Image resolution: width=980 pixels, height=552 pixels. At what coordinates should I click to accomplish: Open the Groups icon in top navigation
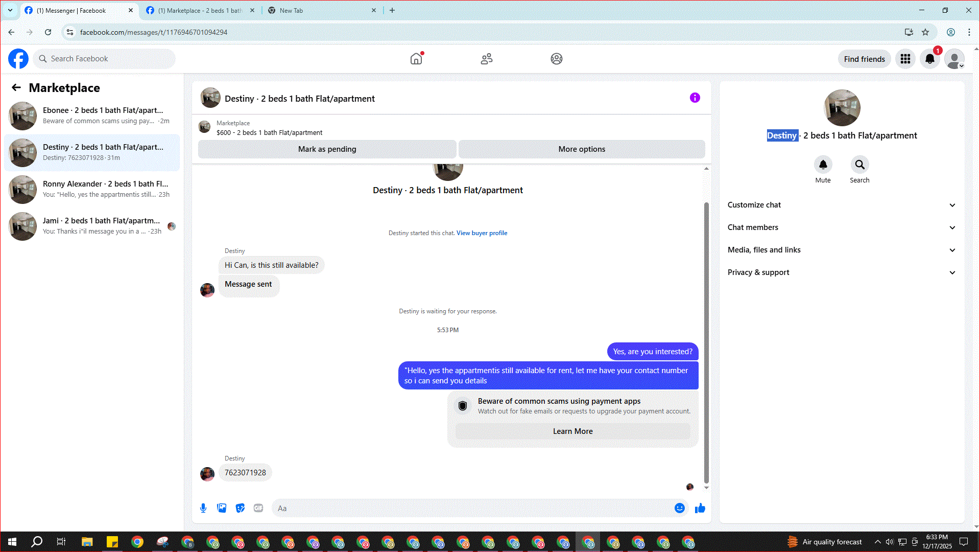pyautogui.click(x=557, y=59)
